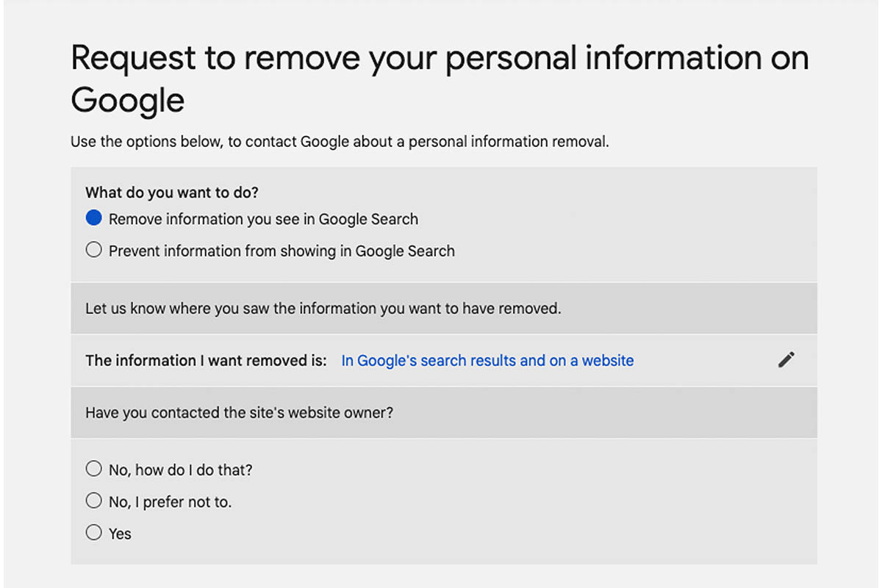Image resolution: width=882 pixels, height=588 pixels.
Task: Click the 'Prevent information from showing in Google Search' label
Action: click(x=282, y=251)
